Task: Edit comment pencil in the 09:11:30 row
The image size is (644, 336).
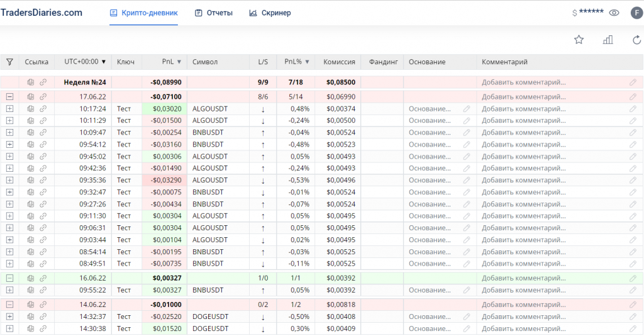Action: tap(633, 216)
